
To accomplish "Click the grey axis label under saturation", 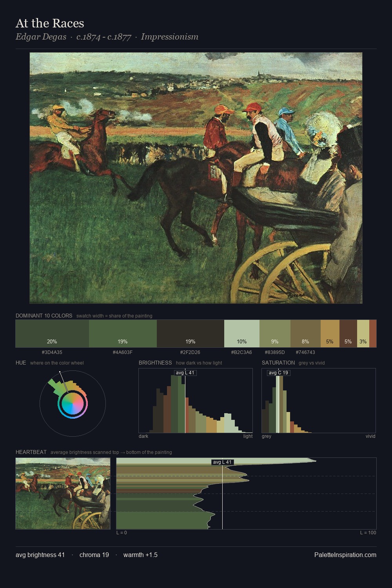I will click(x=267, y=436).
